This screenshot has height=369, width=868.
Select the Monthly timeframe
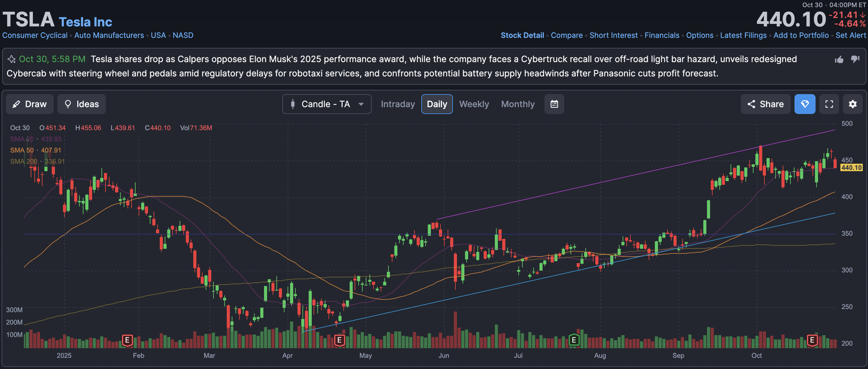coord(517,104)
